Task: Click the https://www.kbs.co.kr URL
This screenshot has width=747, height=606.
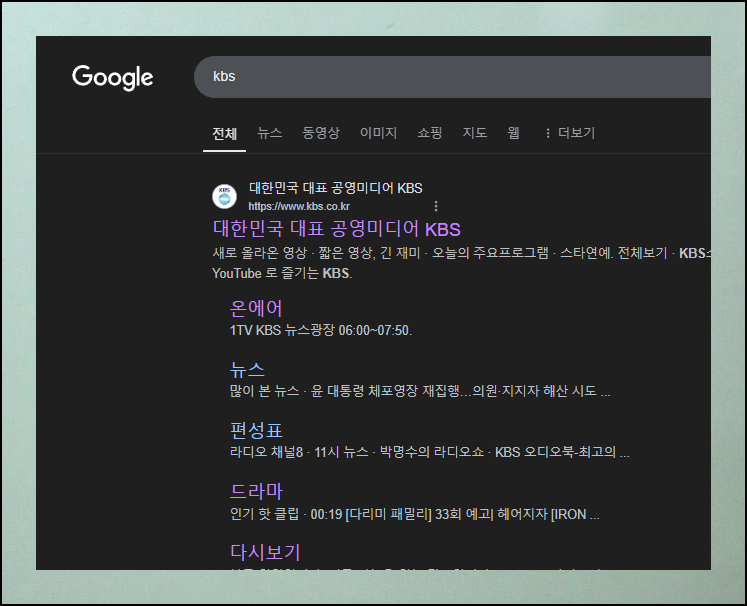Action: (x=299, y=206)
